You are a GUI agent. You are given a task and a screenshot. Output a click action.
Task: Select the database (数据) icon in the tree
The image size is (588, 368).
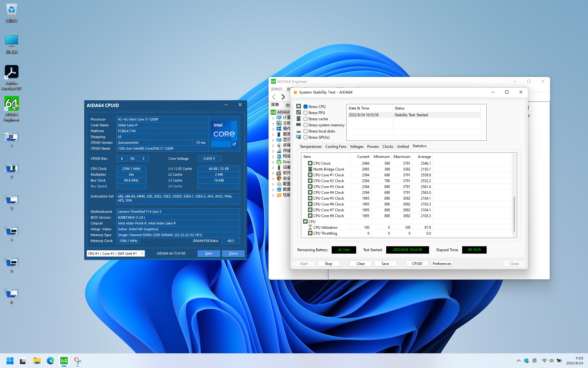click(279, 190)
